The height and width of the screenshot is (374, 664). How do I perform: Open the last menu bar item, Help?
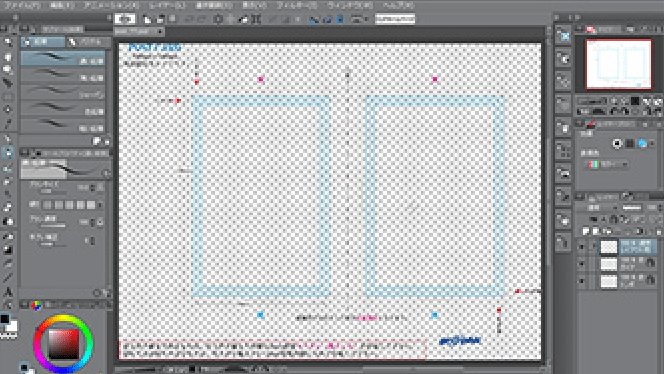[398, 6]
